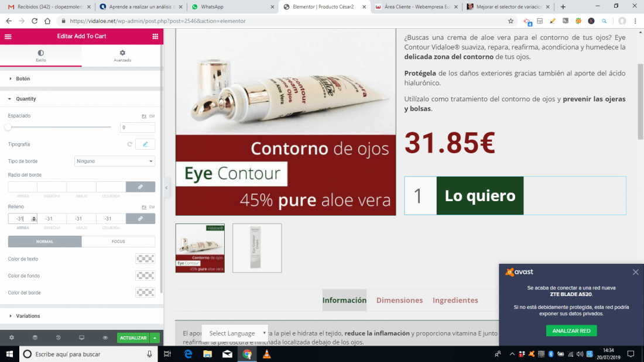Image resolution: width=644 pixels, height=362 pixels.
Task: Open the Windows notification center
Action: click(x=631, y=354)
